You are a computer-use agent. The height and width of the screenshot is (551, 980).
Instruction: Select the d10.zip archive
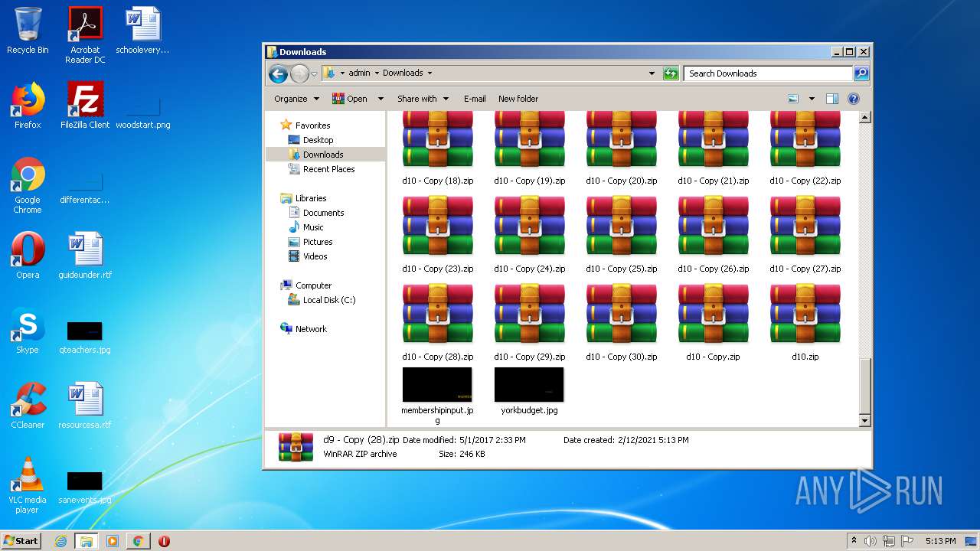point(805,323)
